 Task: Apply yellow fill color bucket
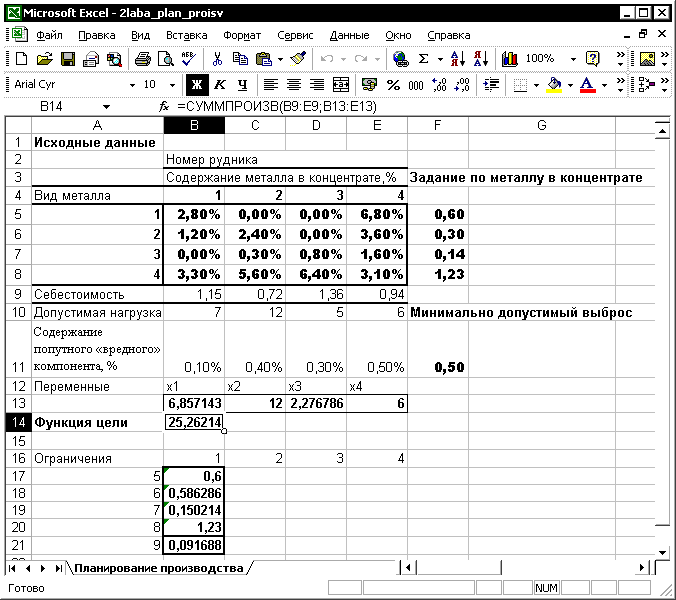(554, 85)
